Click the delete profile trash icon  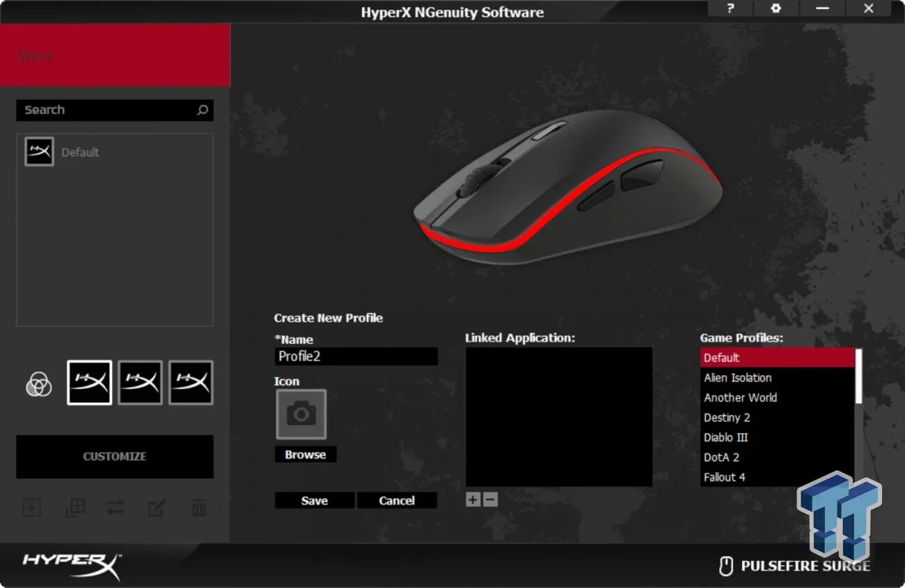[199, 507]
